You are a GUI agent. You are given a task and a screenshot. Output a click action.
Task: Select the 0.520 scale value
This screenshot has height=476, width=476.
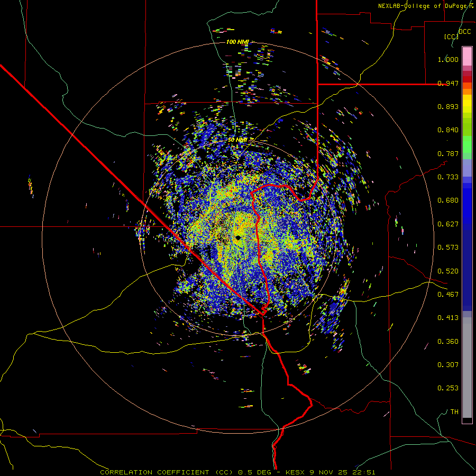[x=448, y=271]
